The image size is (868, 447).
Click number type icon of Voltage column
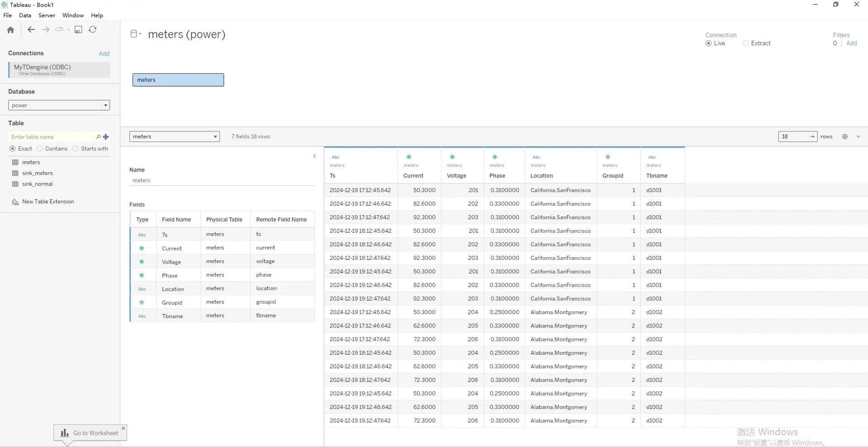click(x=452, y=157)
